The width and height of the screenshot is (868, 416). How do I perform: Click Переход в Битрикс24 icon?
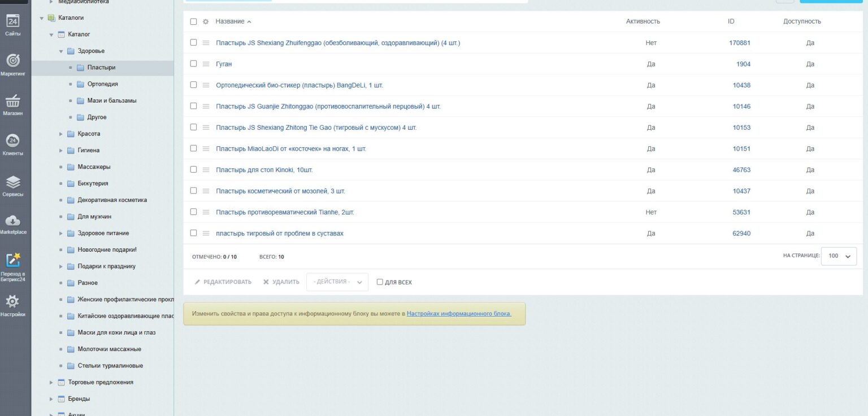point(12,260)
